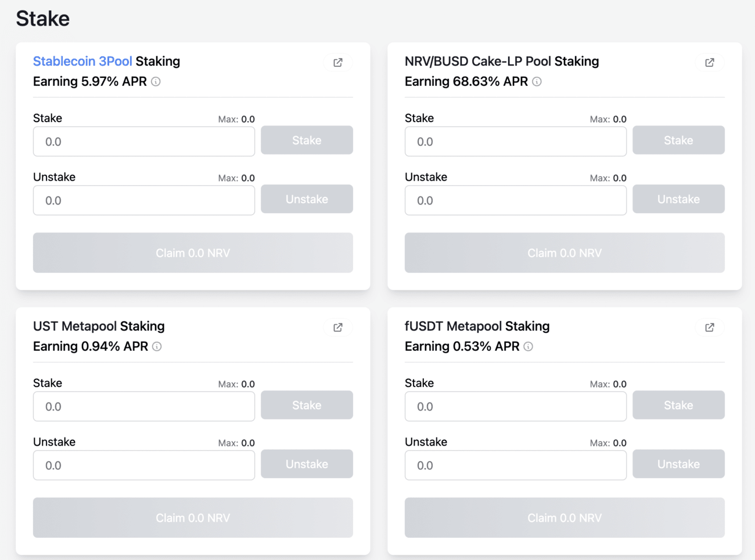Claim 0.0 NRV in fUSDT Metapool card
The image size is (755, 560).
(x=565, y=518)
